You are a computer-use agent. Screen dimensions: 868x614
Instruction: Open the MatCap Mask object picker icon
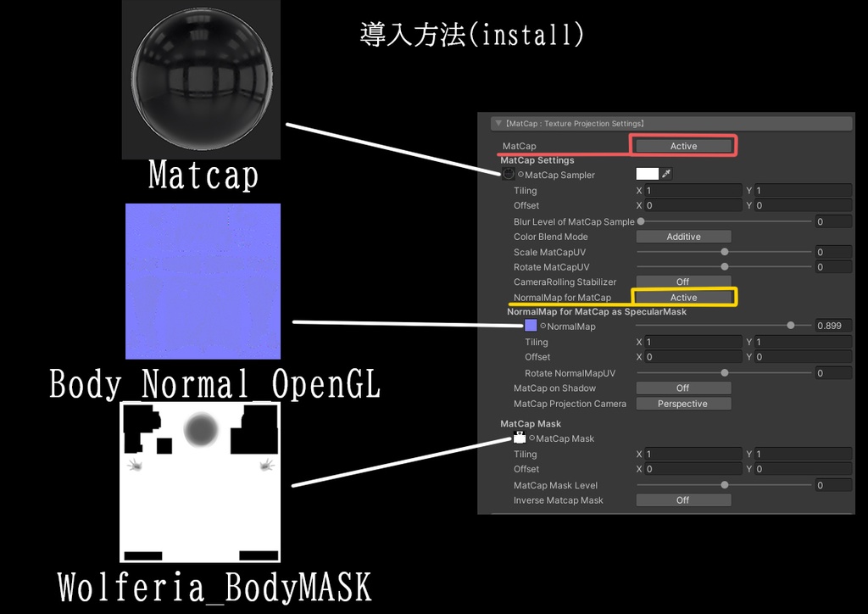[532, 438]
